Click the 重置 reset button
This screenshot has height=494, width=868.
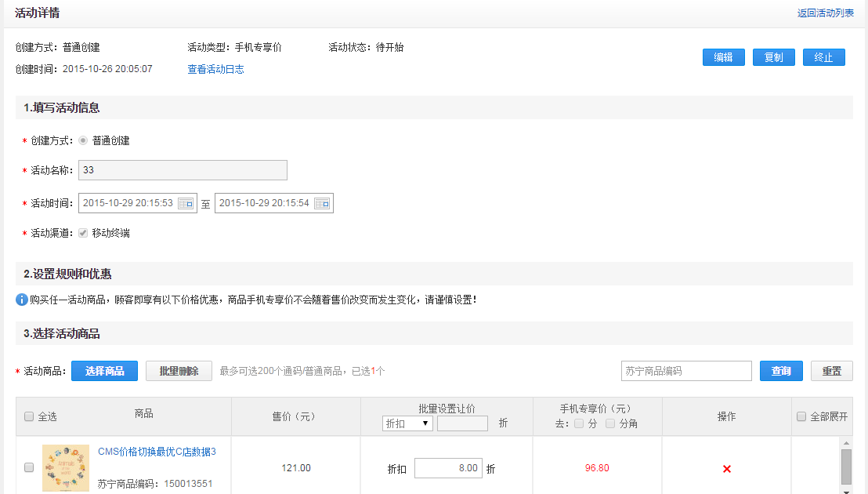(x=831, y=371)
